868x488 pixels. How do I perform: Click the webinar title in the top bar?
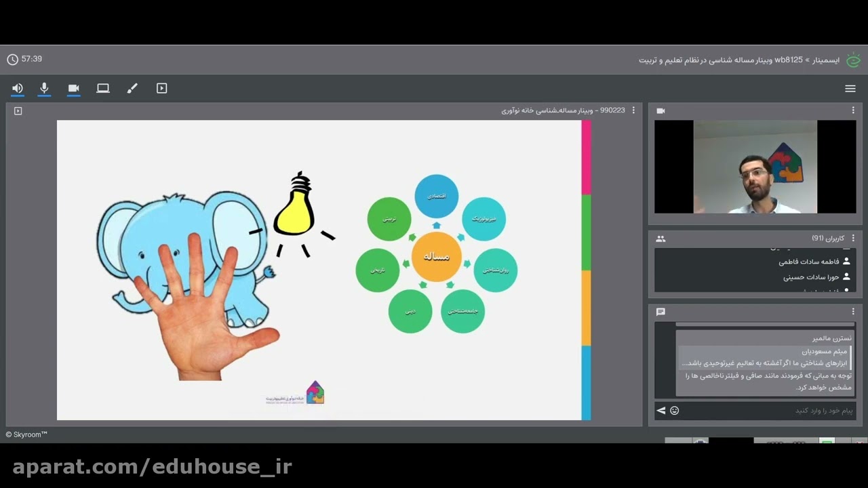(739, 60)
